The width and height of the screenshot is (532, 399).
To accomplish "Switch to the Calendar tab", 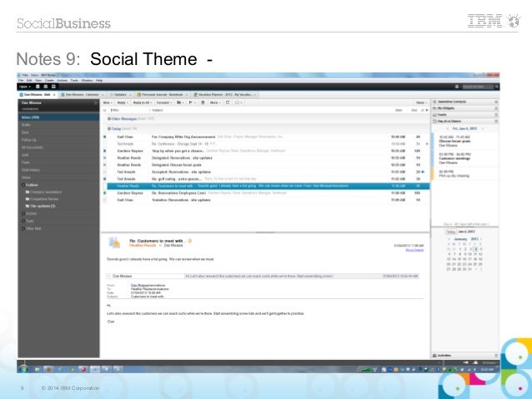I will [x=82, y=95].
